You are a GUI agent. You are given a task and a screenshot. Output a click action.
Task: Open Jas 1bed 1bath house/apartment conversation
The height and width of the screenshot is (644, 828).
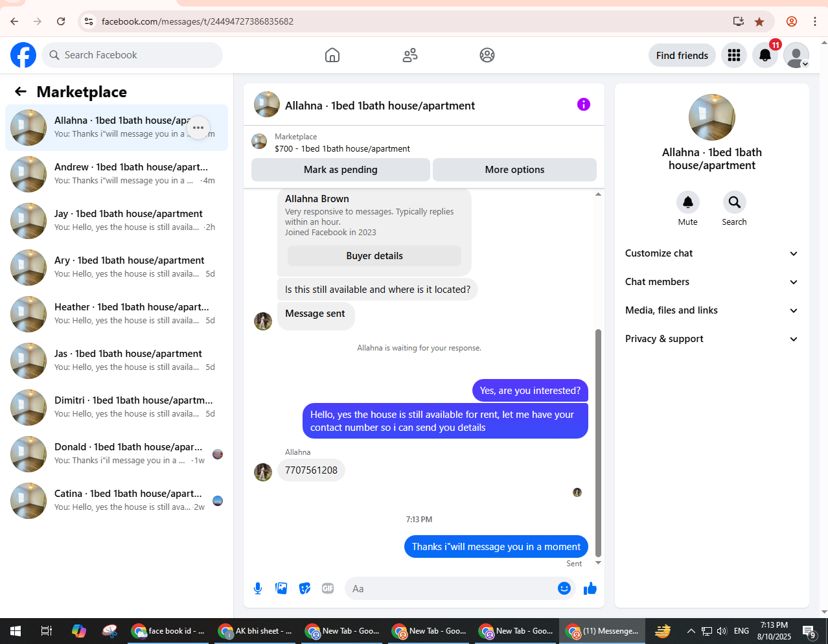point(117,361)
